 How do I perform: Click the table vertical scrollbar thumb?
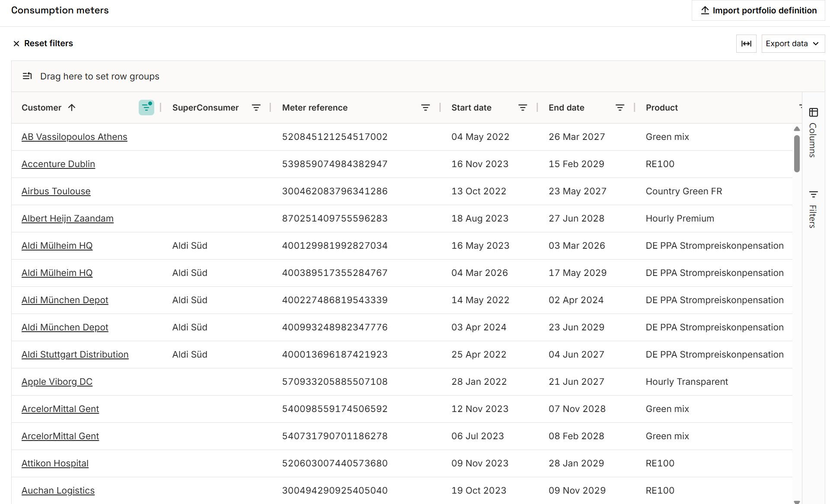[x=797, y=153]
